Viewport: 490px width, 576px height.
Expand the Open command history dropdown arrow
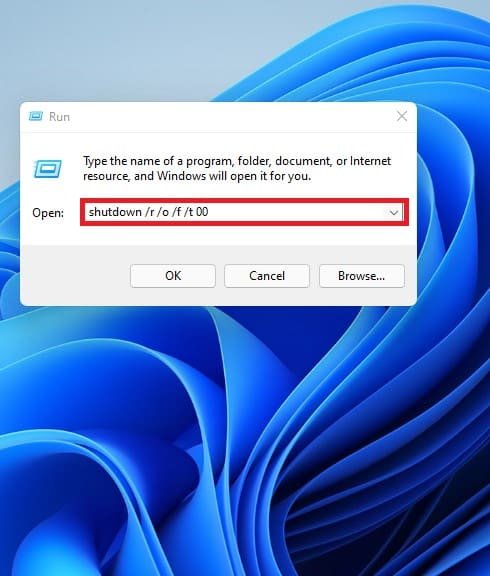tap(394, 212)
